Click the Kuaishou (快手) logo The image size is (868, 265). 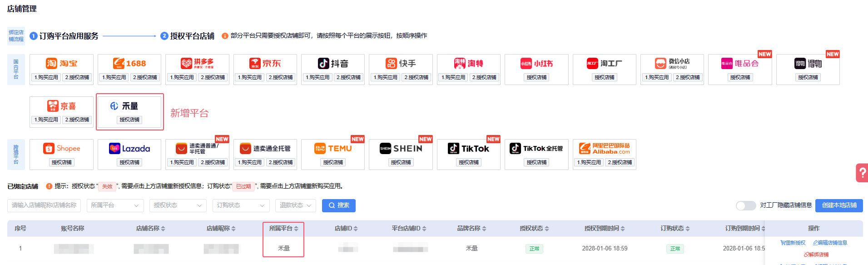[x=401, y=64]
